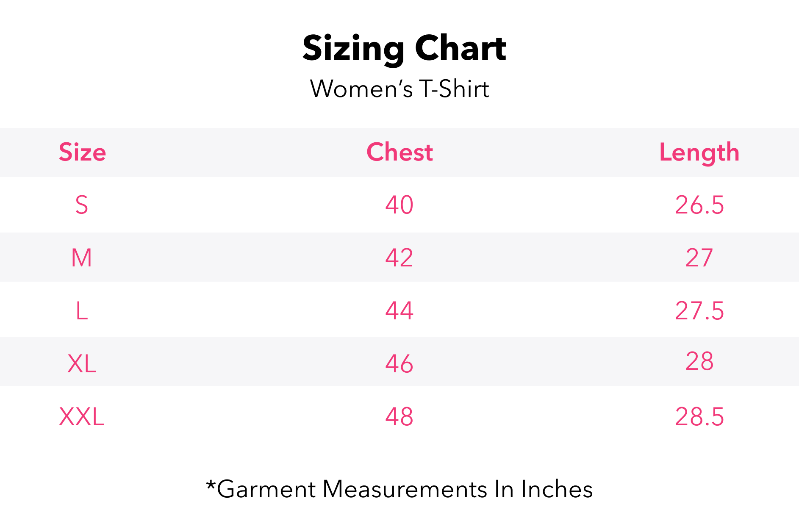Image resolution: width=799 pixels, height=532 pixels.
Task: Select chest value 40
Action: (x=399, y=205)
